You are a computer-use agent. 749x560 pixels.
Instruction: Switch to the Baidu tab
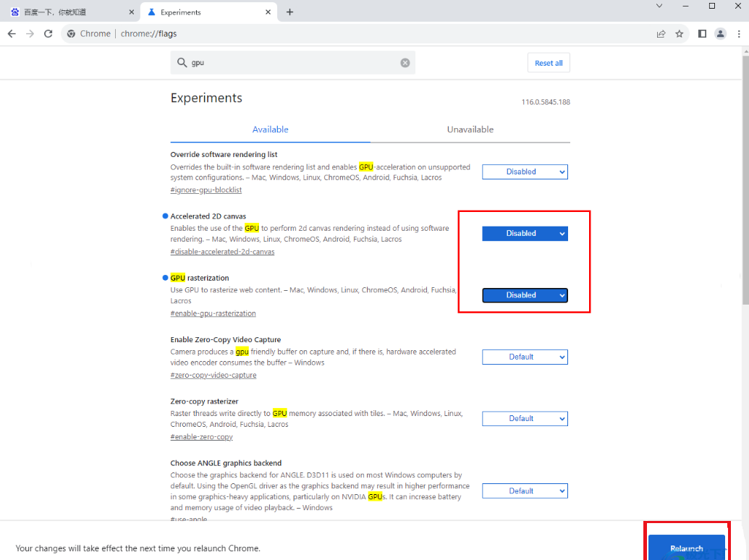(70, 12)
